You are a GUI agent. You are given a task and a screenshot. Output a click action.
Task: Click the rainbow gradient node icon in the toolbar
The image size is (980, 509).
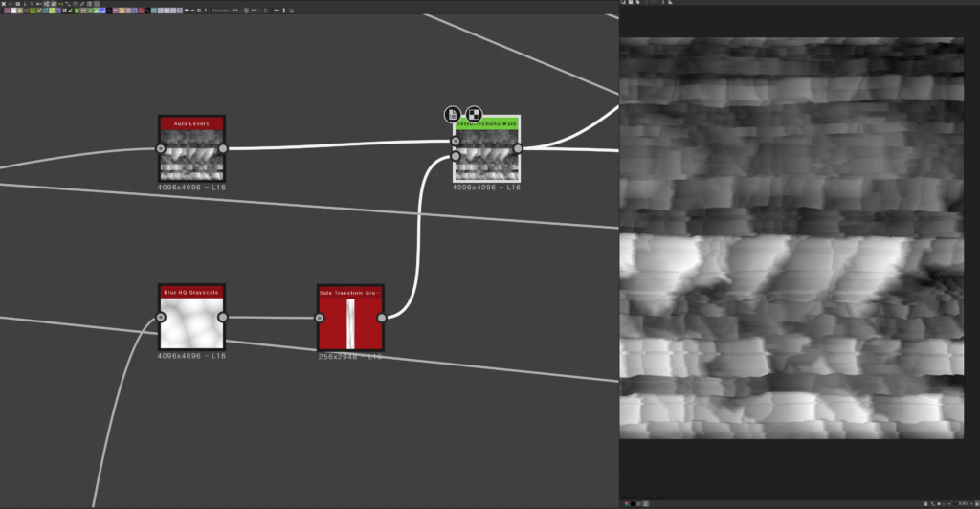pos(102,10)
